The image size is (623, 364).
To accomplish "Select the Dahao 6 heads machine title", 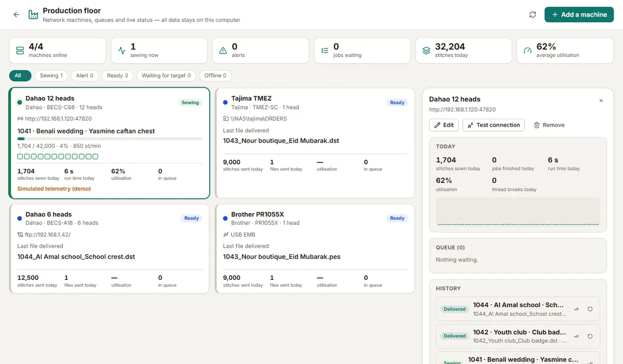I will 49,214.
